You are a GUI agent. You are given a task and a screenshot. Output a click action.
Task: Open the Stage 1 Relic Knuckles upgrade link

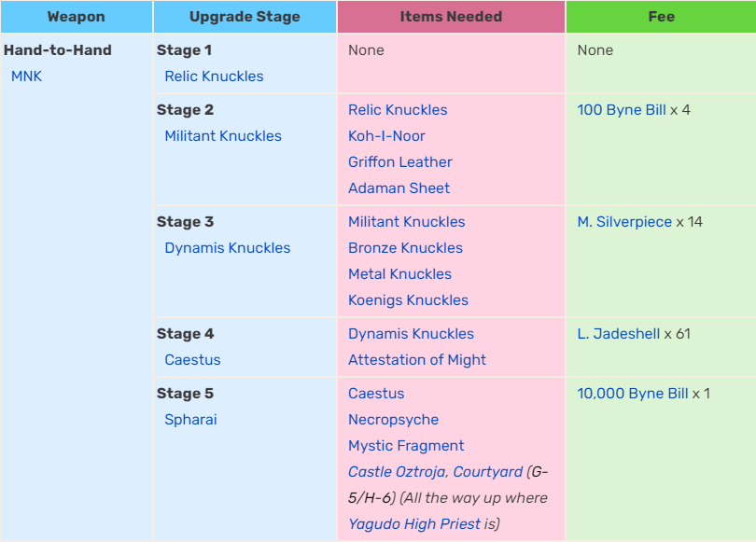tap(214, 76)
